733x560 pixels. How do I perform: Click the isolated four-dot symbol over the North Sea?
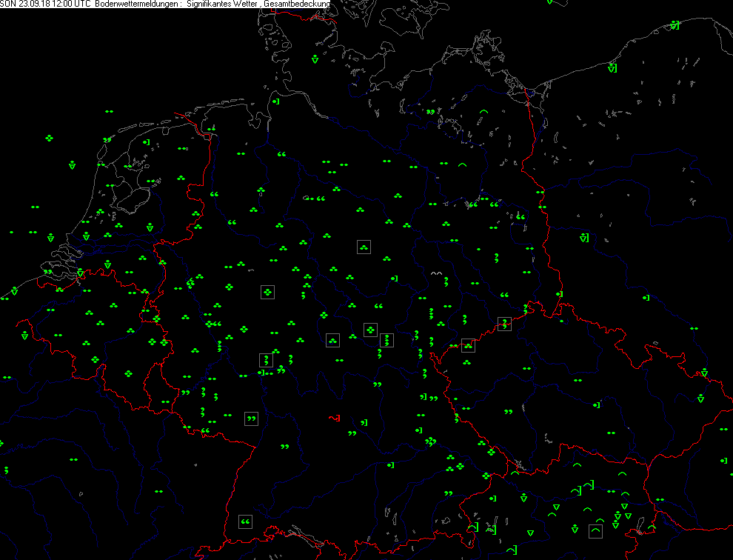(x=49, y=139)
